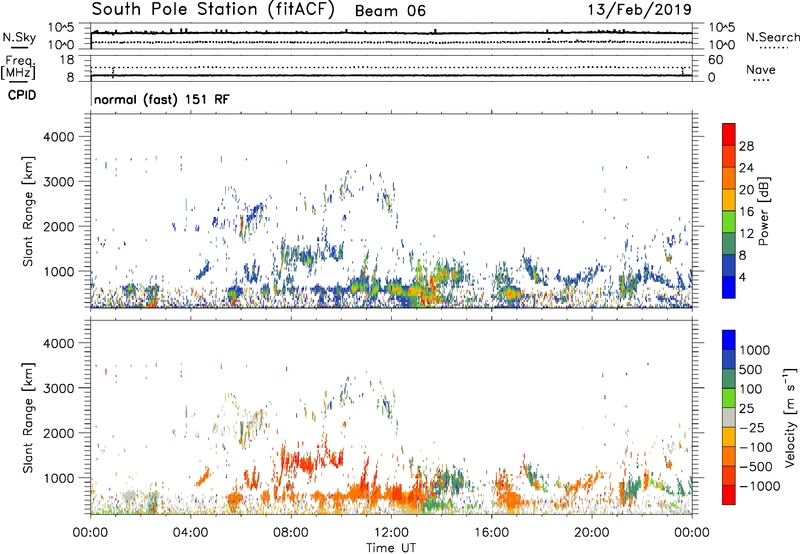Click the "16:00" time tick label
800x554 pixels.
[491, 533]
